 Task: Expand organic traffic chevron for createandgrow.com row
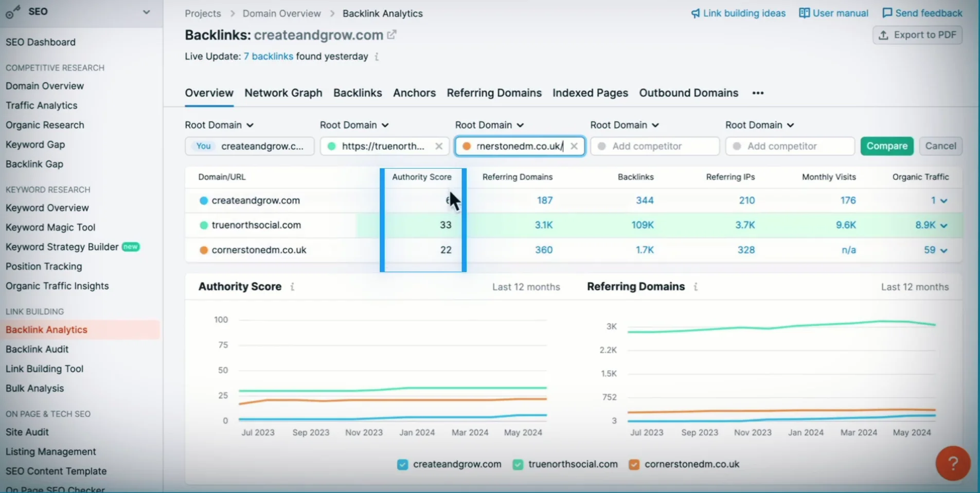point(944,201)
